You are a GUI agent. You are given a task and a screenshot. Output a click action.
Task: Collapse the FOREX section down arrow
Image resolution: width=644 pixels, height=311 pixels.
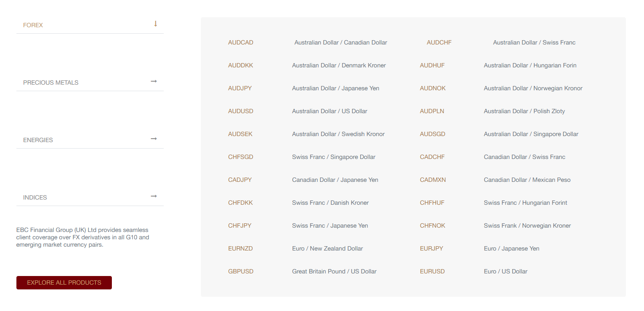tap(155, 24)
